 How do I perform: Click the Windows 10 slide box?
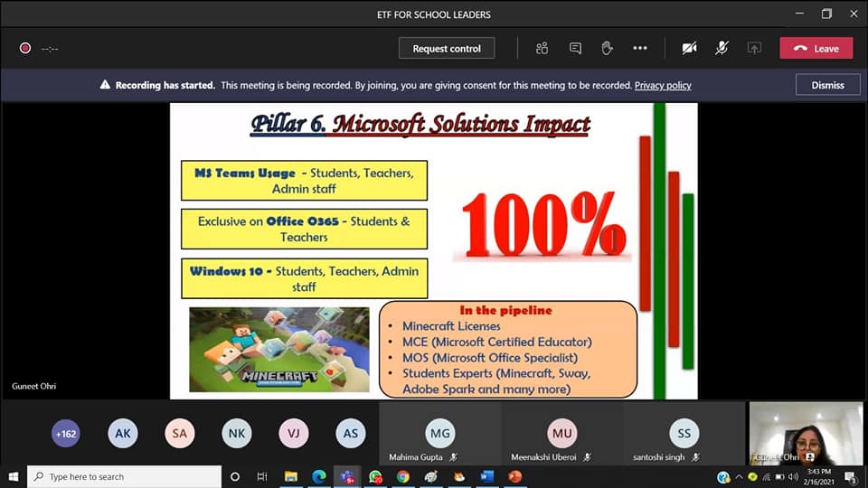[304, 278]
